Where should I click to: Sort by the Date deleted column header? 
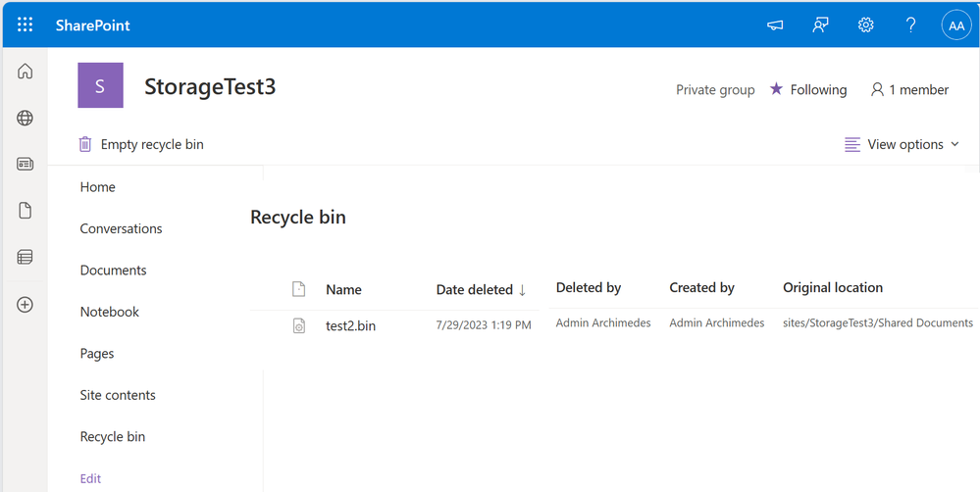482,290
